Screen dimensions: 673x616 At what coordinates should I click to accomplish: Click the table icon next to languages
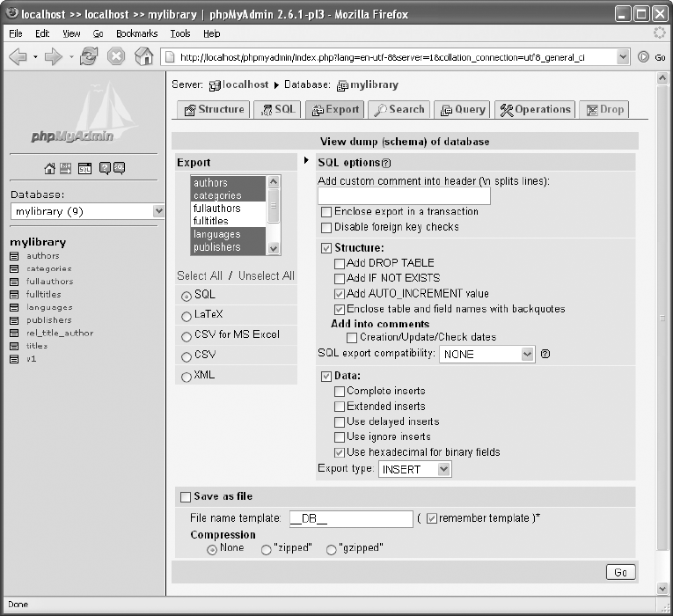tap(14, 308)
